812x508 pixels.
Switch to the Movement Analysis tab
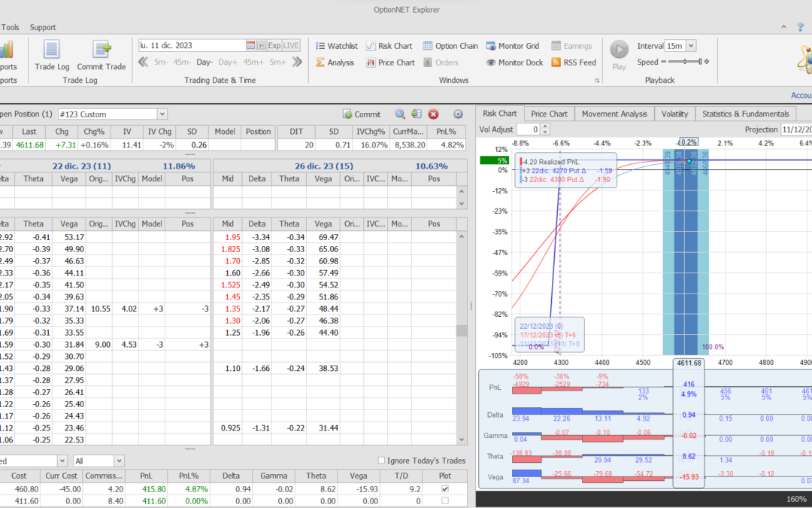[x=614, y=114]
